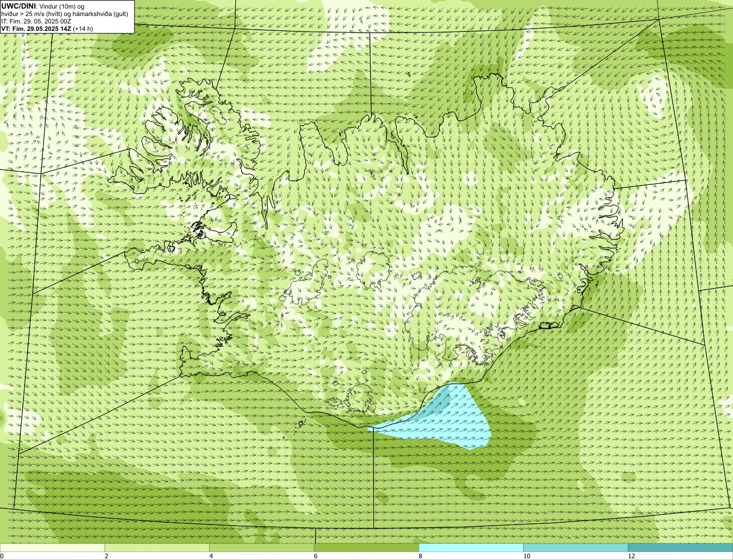This screenshot has width=733, height=560.
Task: Click the '2' tick label on the color scale
Action: click(x=107, y=556)
